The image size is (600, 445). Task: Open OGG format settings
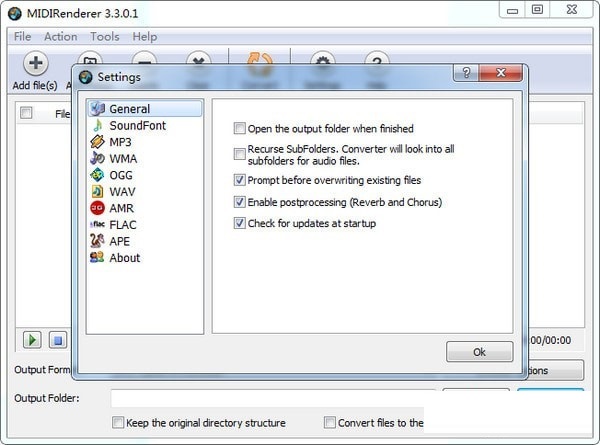coord(121,175)
